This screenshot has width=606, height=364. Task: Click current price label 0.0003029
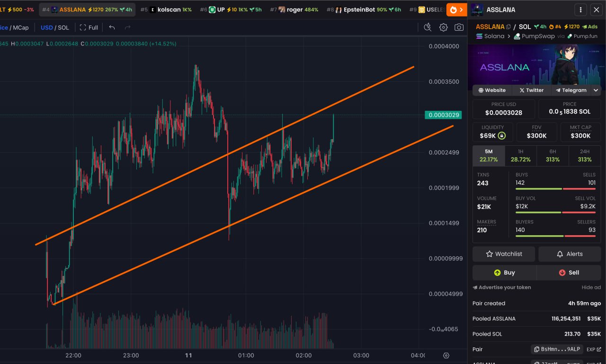(x=443, y=115)
